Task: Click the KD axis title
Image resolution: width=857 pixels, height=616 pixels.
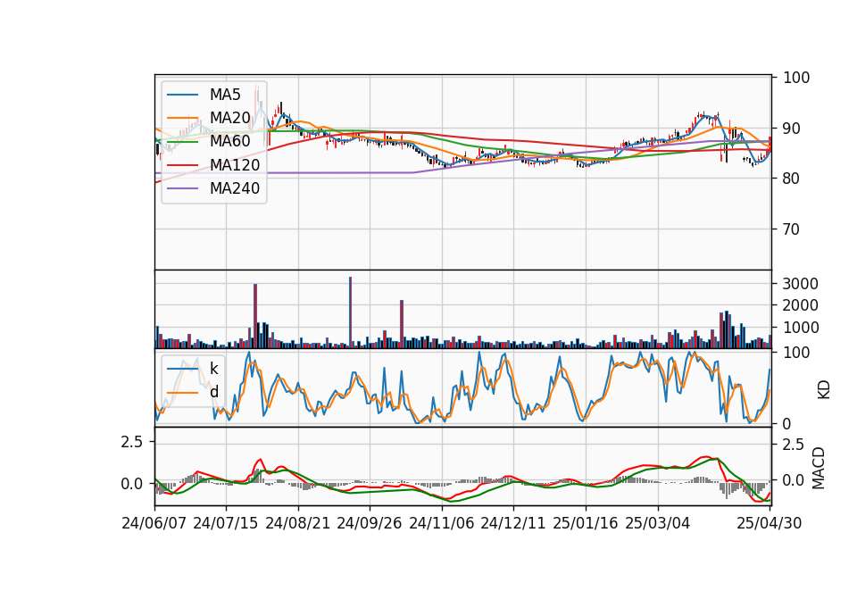Action: click(823, 389)
